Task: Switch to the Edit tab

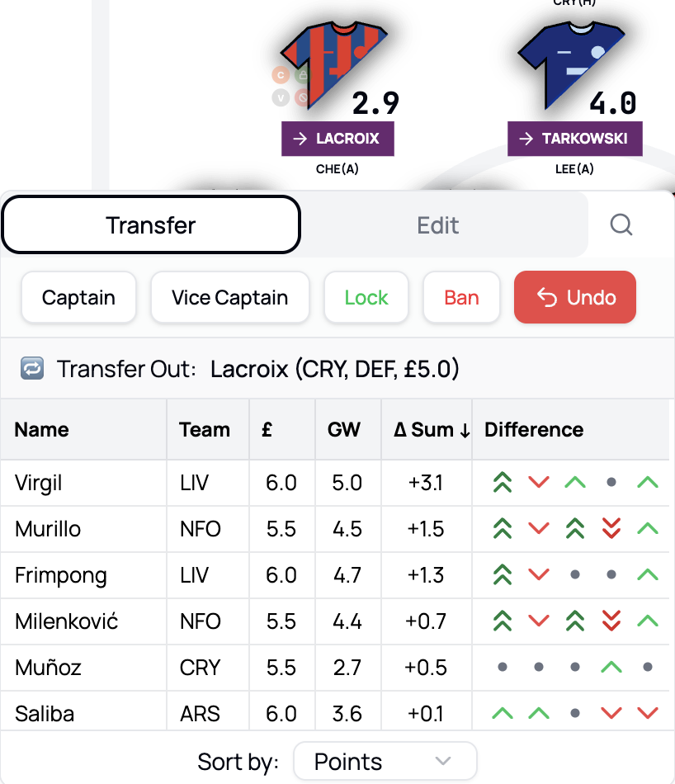Action: coord(437,224)
